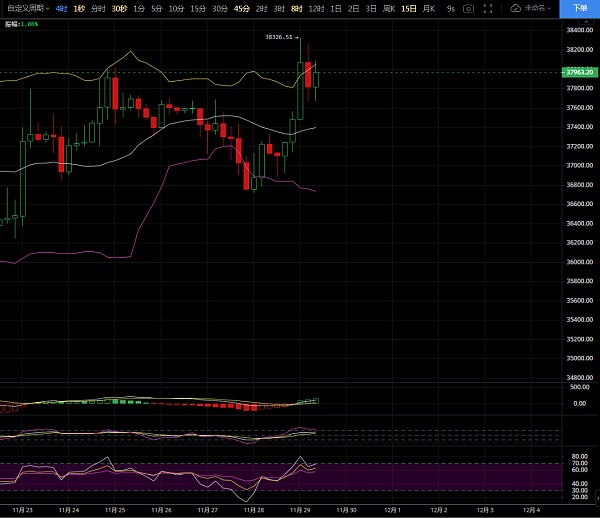
Task: Click the green 37963.20 price label
Action: (x=578, y=72)
